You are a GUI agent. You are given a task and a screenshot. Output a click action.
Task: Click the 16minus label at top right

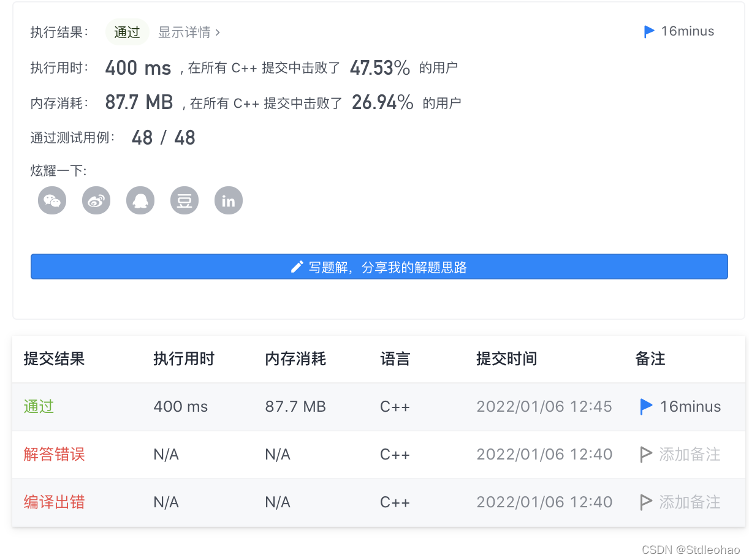click(688, 31)
